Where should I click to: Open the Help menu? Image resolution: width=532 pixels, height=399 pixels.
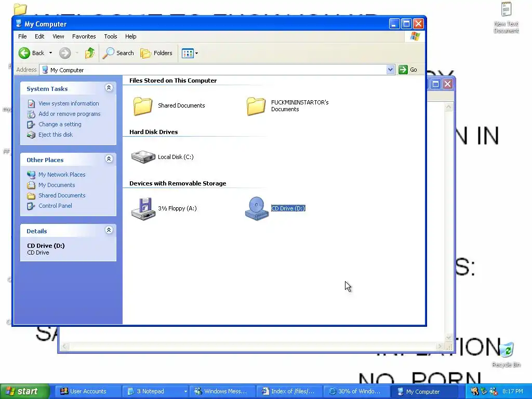pyautogui.click(x=130, y=36)
